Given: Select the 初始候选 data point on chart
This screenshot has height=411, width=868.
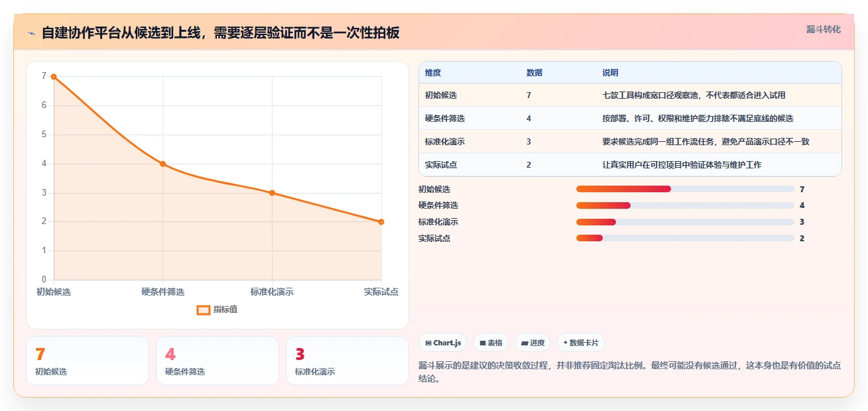Looking at the screenshot, I should (x=54, y=77).
